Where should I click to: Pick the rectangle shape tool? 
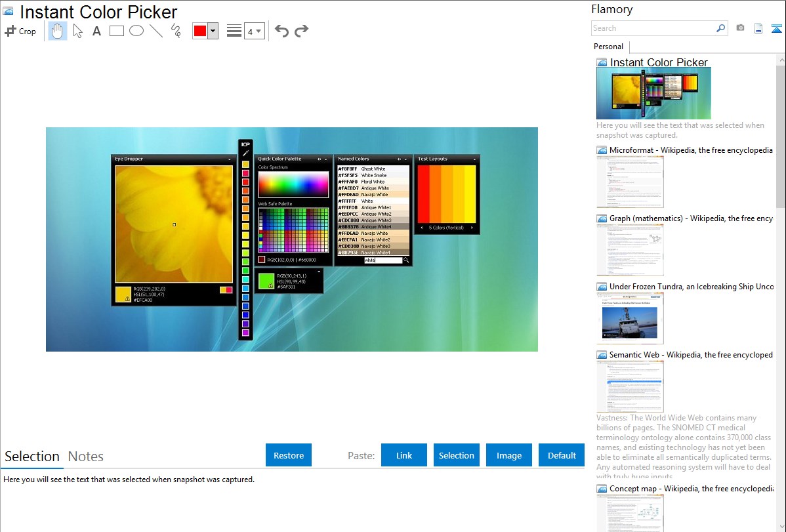pos(117,31)
